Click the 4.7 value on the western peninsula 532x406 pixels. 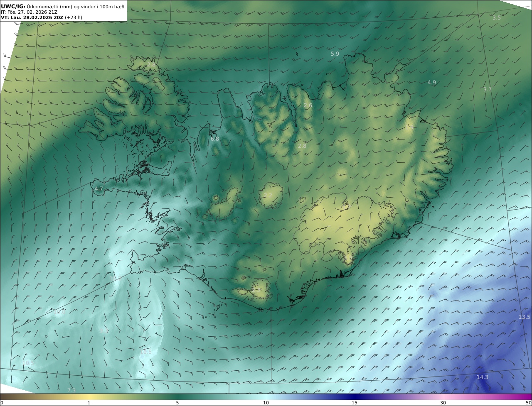coord(99,189)
